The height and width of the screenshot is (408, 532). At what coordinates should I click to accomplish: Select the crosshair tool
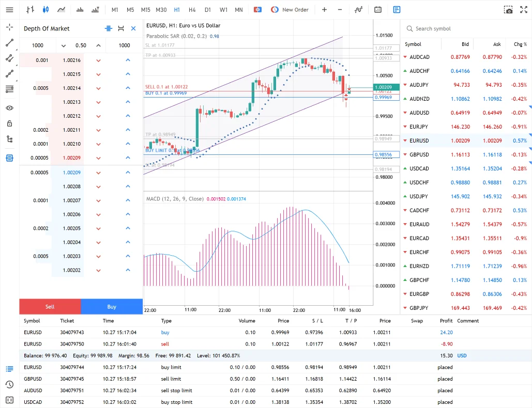[x=9, y=27]
